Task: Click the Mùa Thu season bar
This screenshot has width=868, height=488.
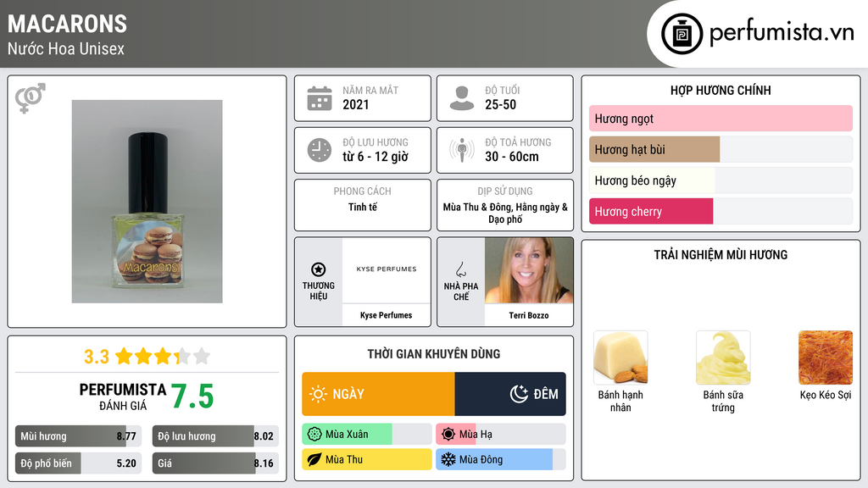Action: coord(367,459)
